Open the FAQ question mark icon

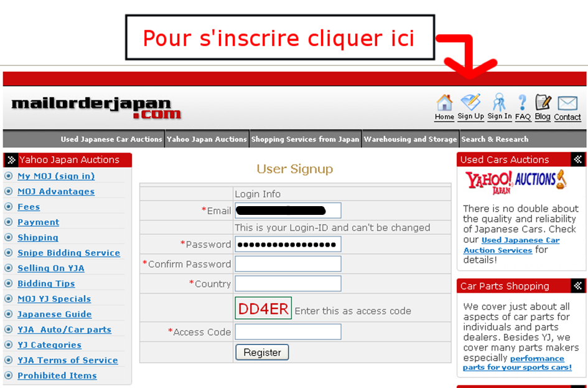pyautogui.click(x=523, y=102)
